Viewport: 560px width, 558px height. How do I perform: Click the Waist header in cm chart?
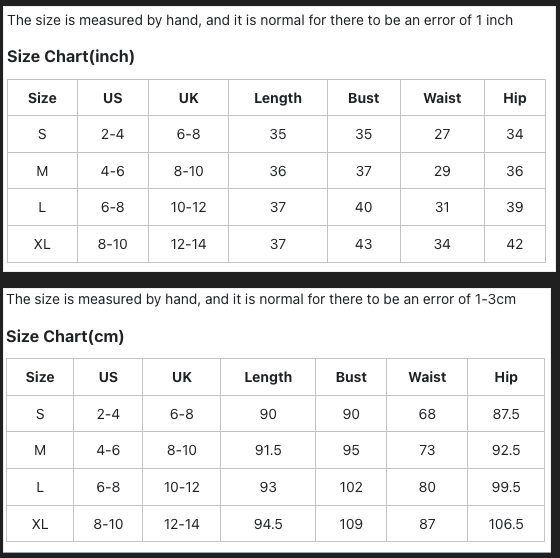427,377
